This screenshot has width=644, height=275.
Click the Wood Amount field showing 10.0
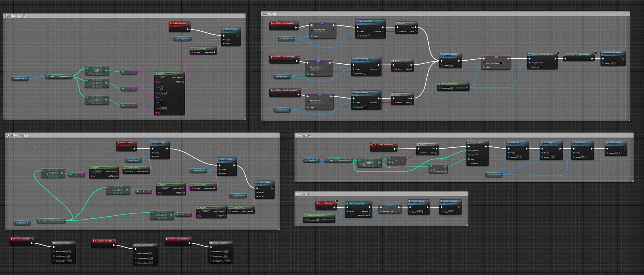tap(68, 251)
